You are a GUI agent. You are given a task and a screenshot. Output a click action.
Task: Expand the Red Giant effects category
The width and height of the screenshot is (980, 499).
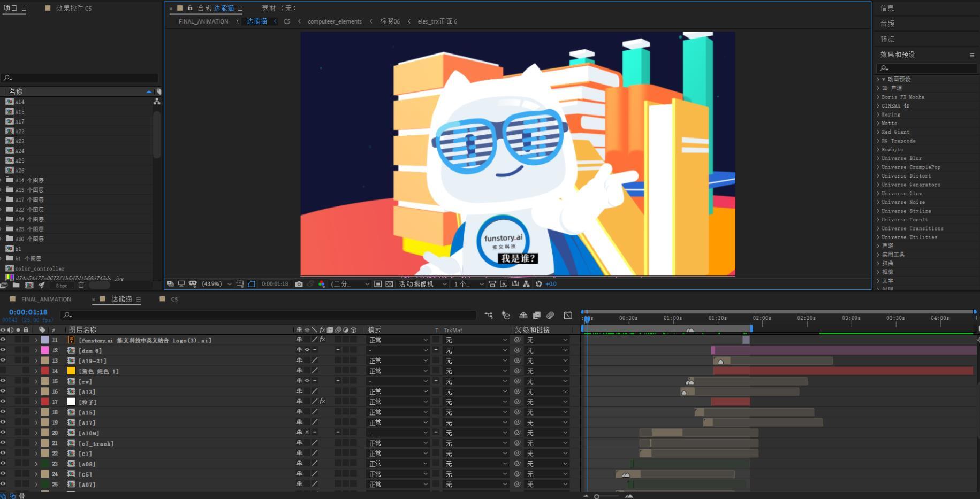[878, 132]
